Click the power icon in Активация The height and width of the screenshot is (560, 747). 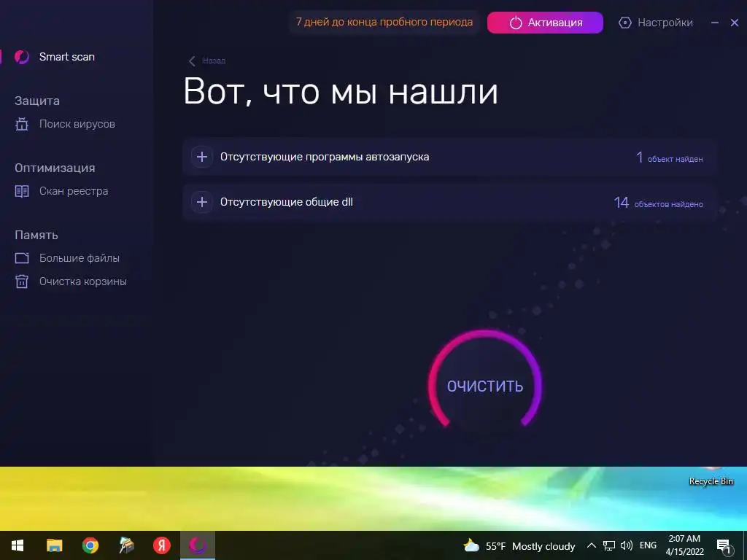click(x=516, y=23)
